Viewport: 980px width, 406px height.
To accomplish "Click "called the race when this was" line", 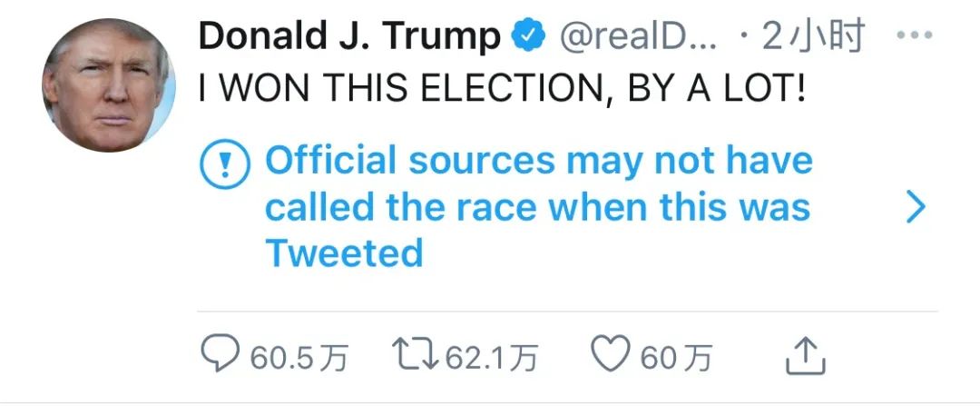I will [537, 208].
